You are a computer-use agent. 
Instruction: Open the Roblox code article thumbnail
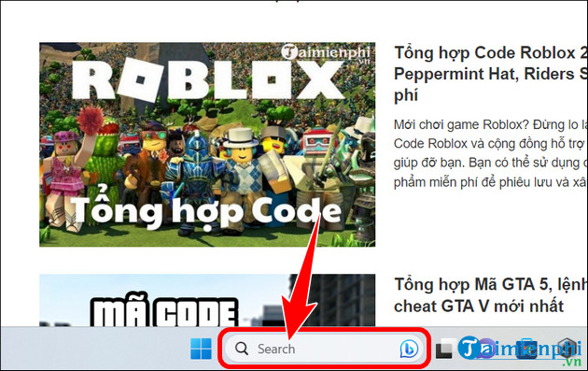coord(207,145)
